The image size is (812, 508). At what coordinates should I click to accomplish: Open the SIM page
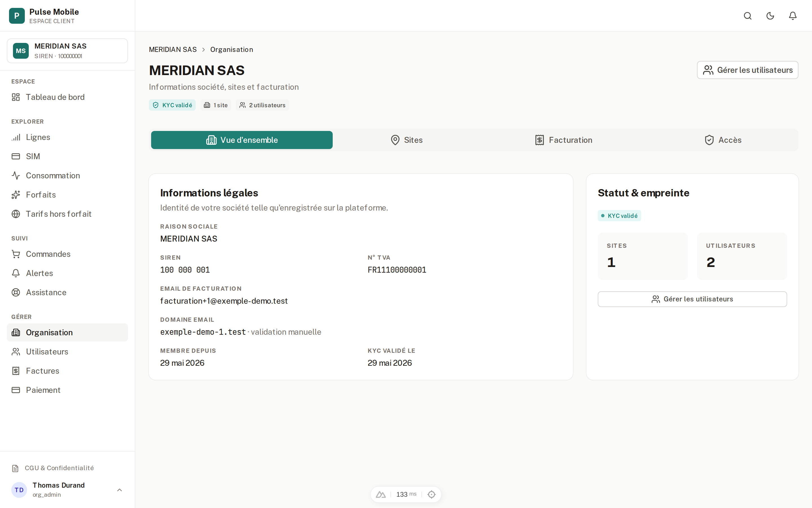click(67, 156)
